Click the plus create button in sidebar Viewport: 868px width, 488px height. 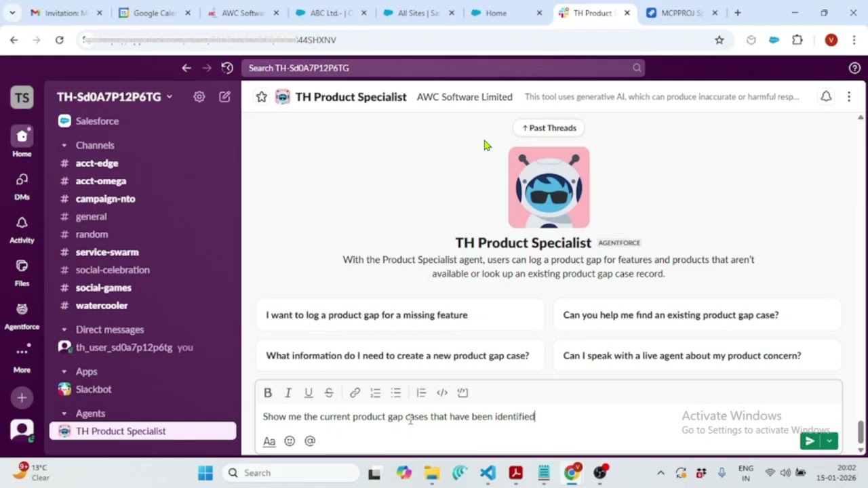point(22,398)
